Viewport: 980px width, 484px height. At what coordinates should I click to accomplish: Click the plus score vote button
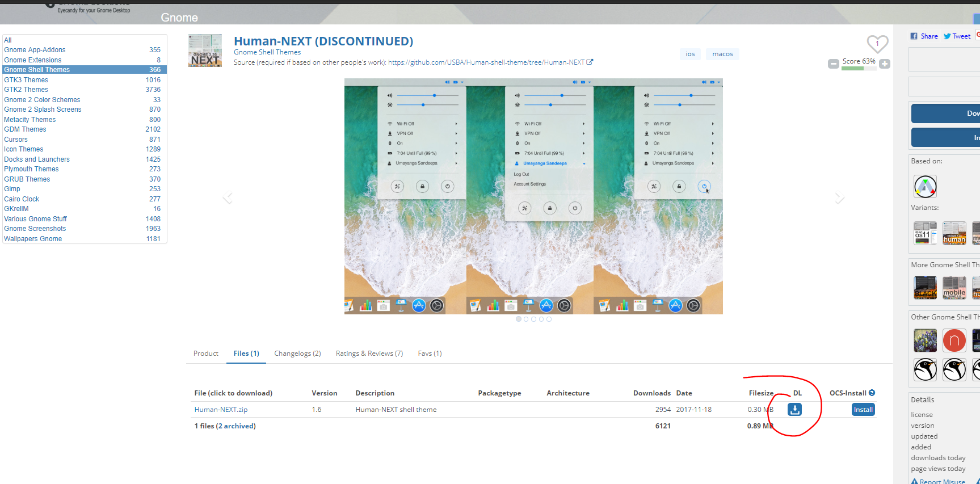(885, 64)
